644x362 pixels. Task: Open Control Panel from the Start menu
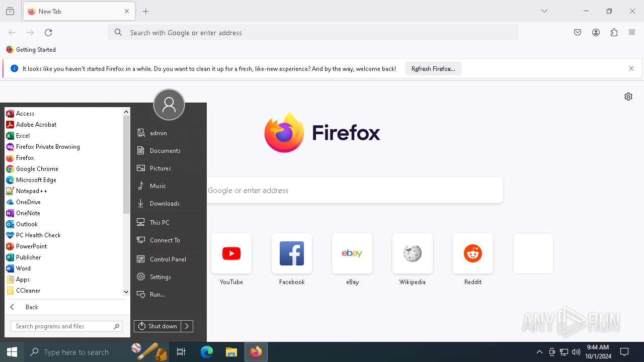click(168, 259)
